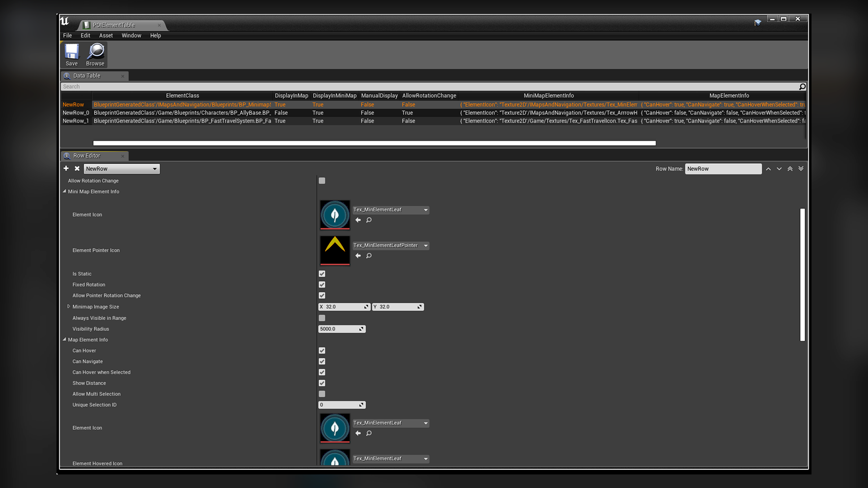
Task: Click the Row Editor vertical scrollbar
Action: click(x=802, y=274)
